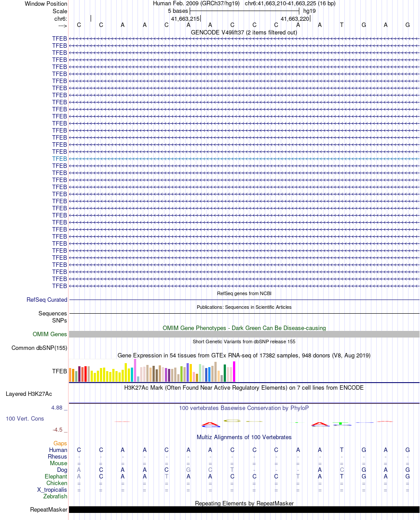Open the RefSeq Curated track label

47,300
